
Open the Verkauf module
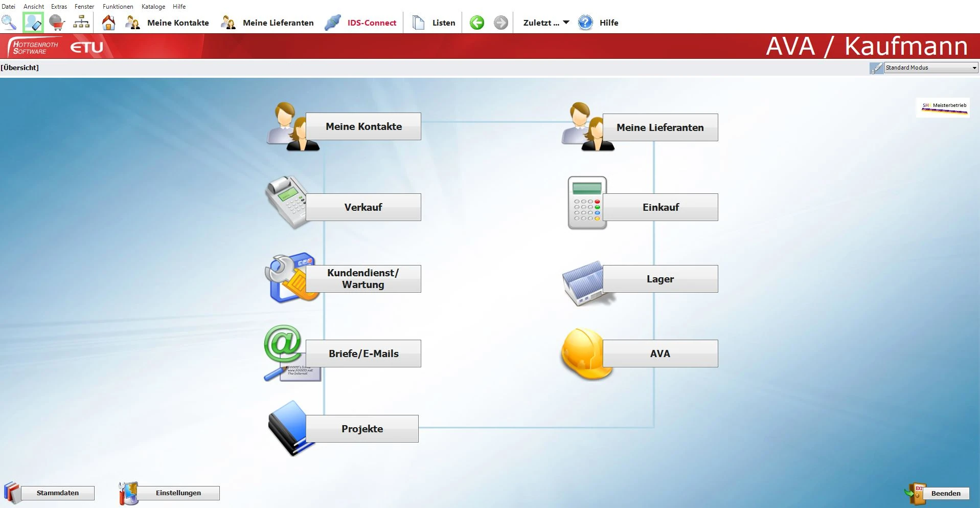coord(363,207)
